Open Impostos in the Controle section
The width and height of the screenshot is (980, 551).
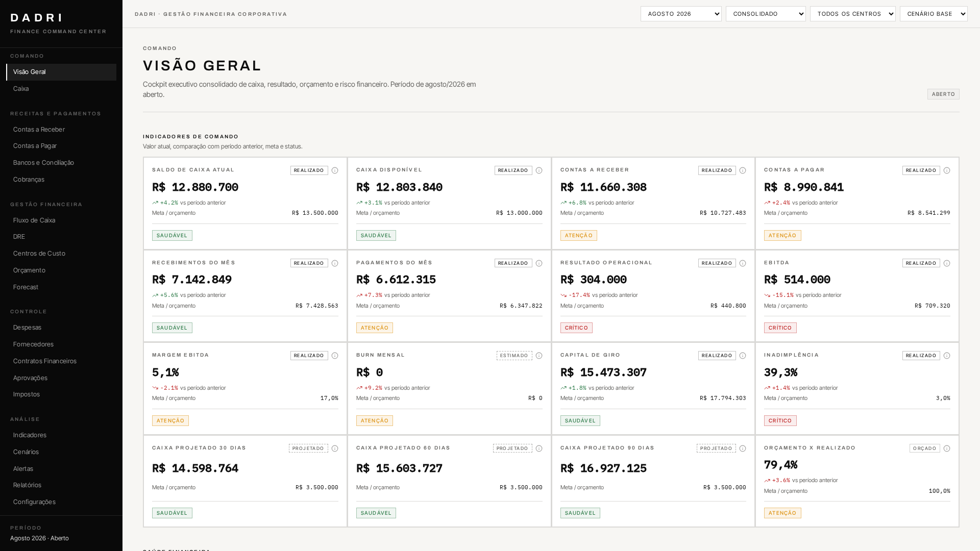tap(61, 394)
